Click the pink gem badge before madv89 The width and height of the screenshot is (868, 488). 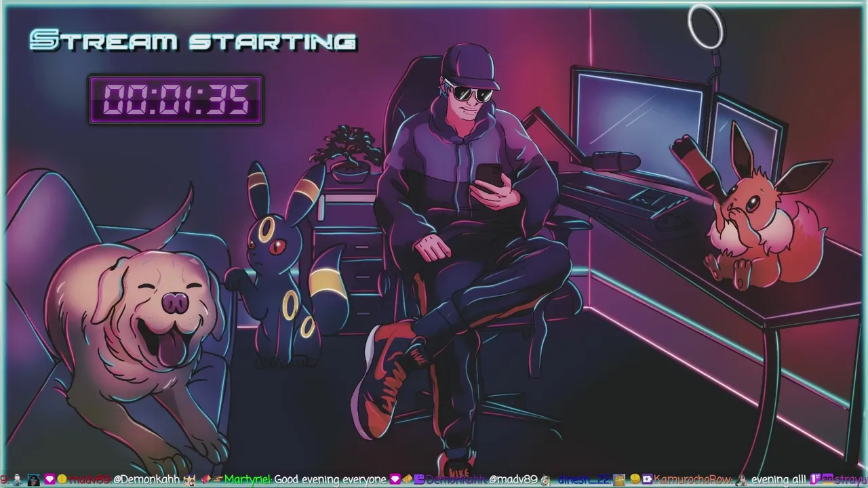point(50,479)
